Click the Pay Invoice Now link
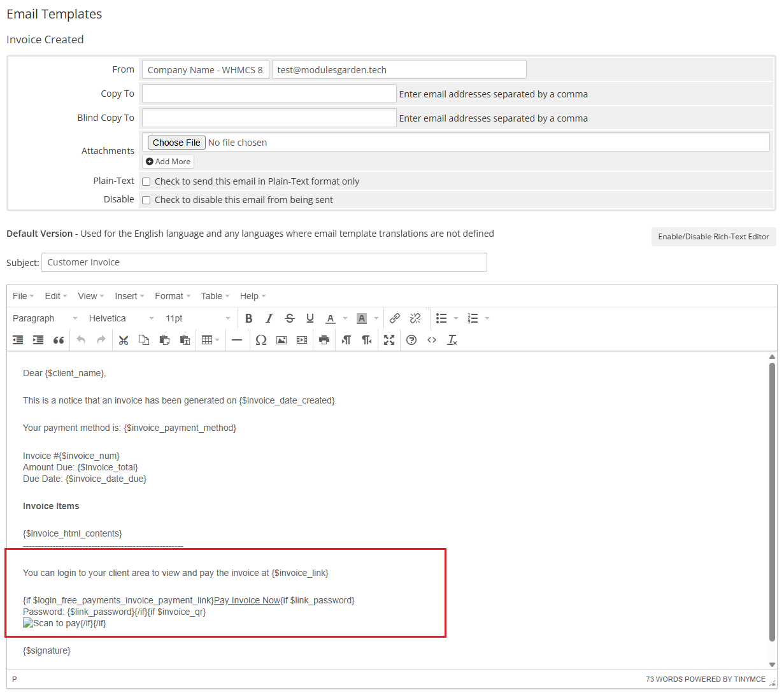 (247, 600)
